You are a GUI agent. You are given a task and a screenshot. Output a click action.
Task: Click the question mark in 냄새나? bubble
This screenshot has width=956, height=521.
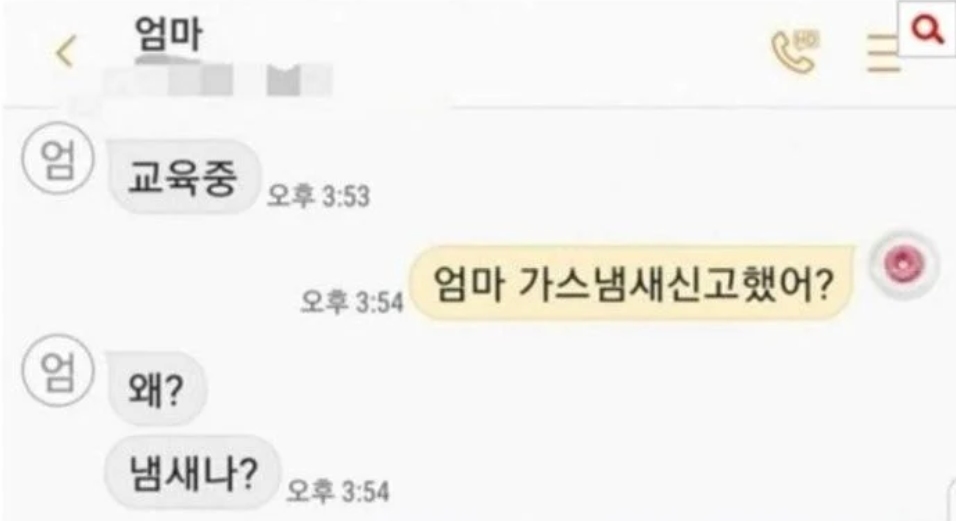pos(246,473)
